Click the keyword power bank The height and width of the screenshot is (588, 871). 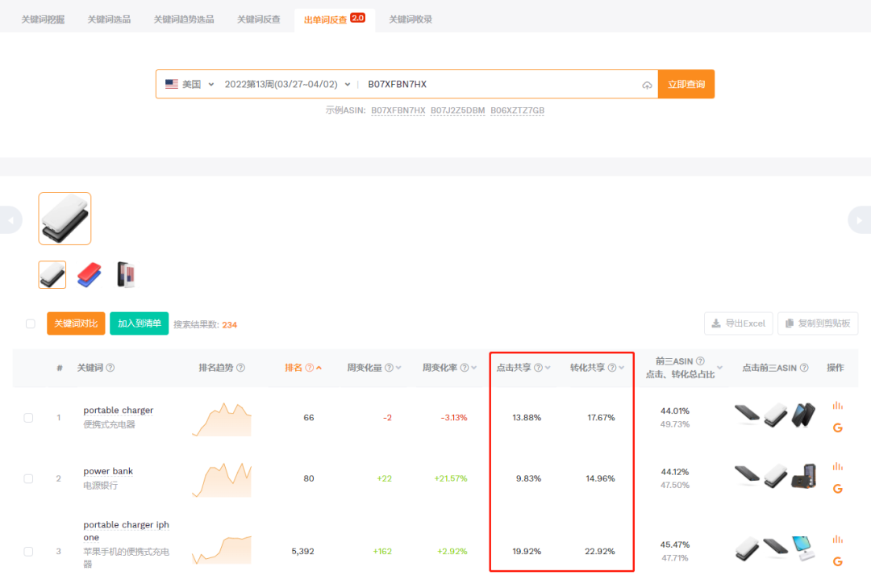tap(108, 471)
